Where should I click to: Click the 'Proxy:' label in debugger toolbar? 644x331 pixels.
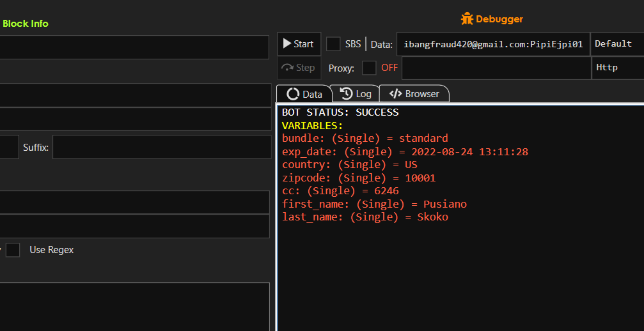[x=342, y=68]
